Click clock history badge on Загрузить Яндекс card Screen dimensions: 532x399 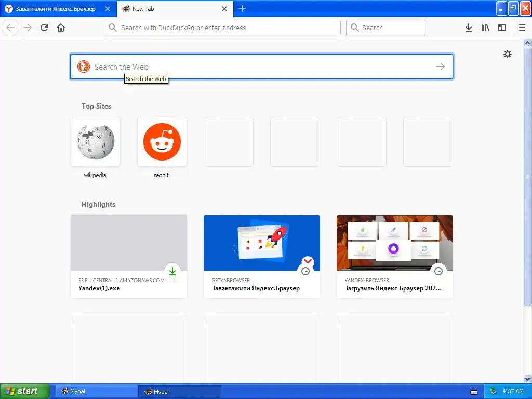(438, 271)
